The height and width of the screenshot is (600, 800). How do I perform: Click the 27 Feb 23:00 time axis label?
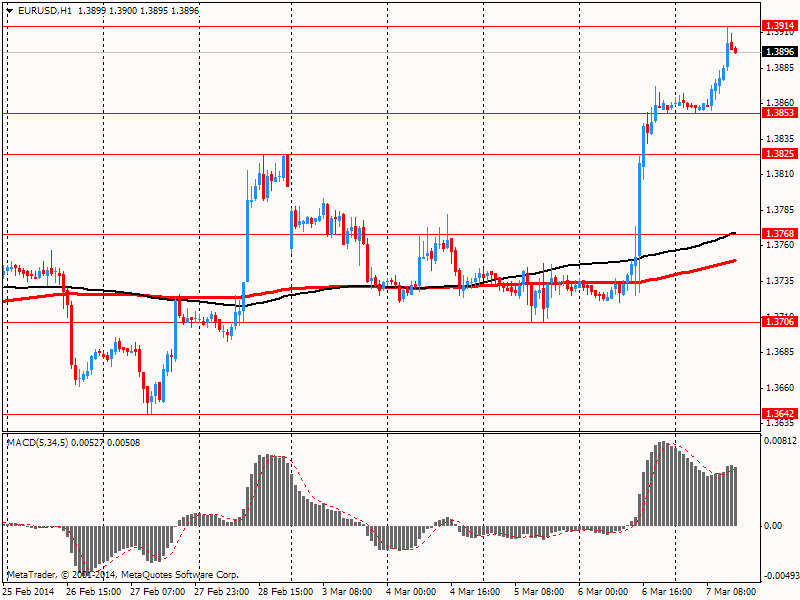(222, 592)
